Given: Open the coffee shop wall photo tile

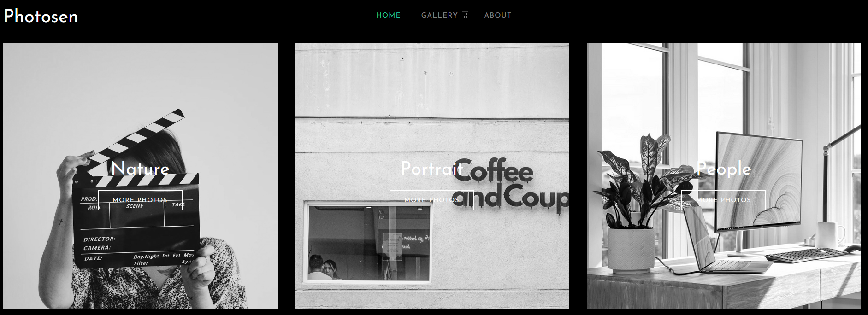Looking at the screenshot, I should coord(432,175).
